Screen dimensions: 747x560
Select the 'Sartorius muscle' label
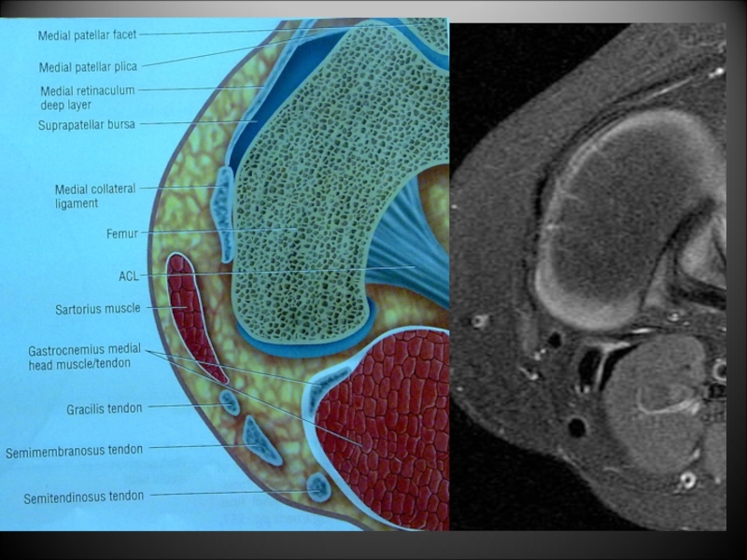98,309
